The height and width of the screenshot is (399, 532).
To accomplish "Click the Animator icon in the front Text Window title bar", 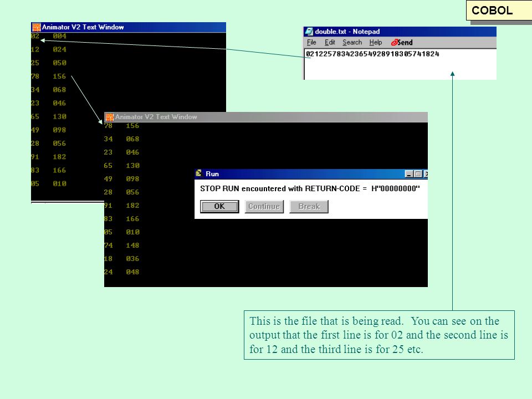I will pos(109,117).
